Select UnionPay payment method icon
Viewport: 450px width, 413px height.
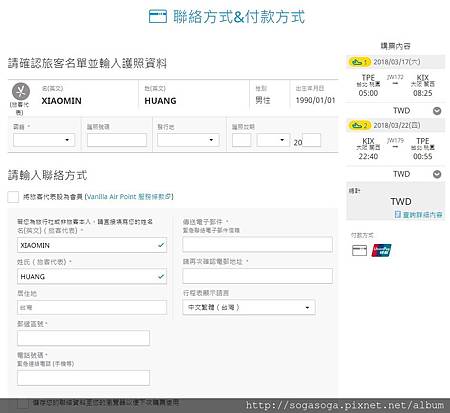click(x=381, y=250)
